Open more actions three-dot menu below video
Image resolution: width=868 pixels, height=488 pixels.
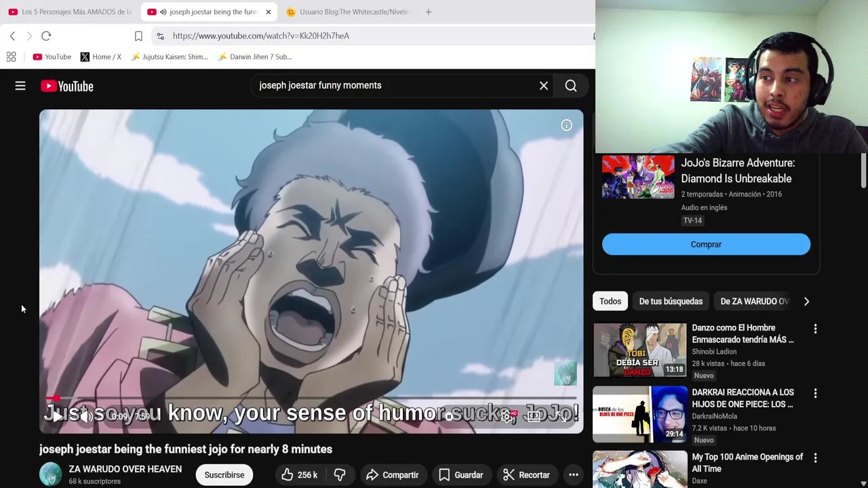pos(574,475)
